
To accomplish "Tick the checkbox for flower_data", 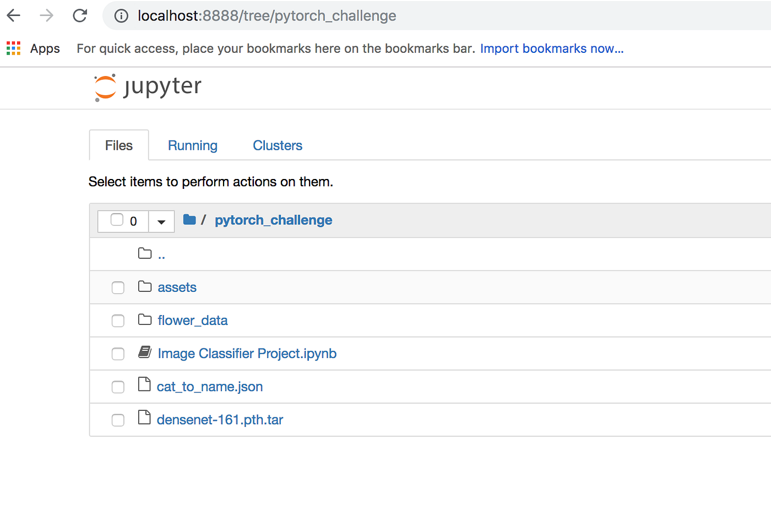I will 118,321.
